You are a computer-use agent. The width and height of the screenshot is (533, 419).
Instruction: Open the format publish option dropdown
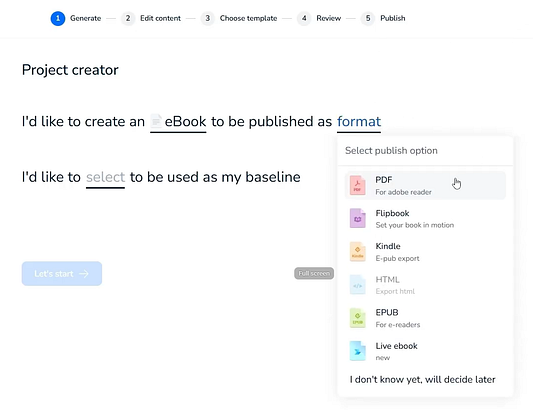[359, 122]
